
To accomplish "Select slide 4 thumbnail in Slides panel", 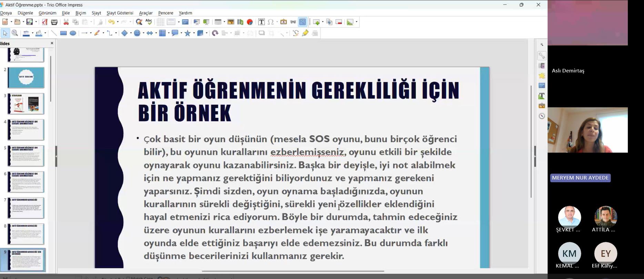I will pos(26,130).
